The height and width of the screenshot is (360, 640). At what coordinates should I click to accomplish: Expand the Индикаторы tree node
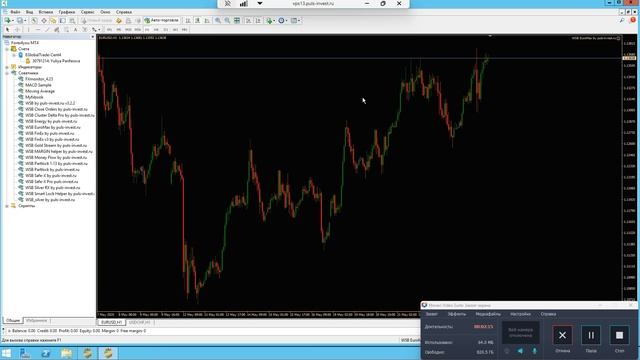click(7, 67)
